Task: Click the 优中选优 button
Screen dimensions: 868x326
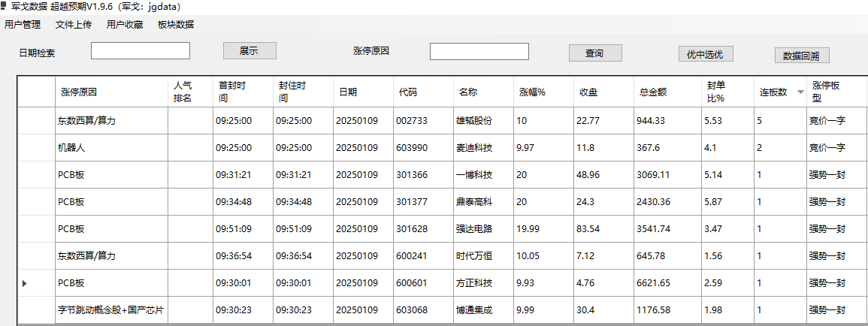Action: coord(705,53)
